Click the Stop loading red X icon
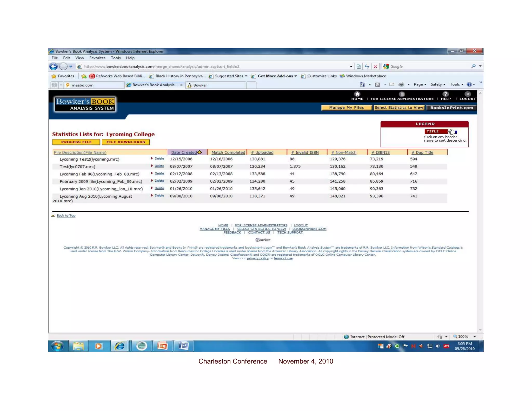This screenshot has height=411, width=532. tap(375, 67)
